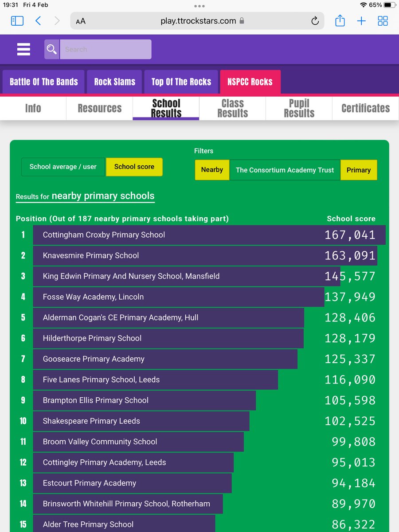Click Broom Valley Community School row

[x=138, y=442]
